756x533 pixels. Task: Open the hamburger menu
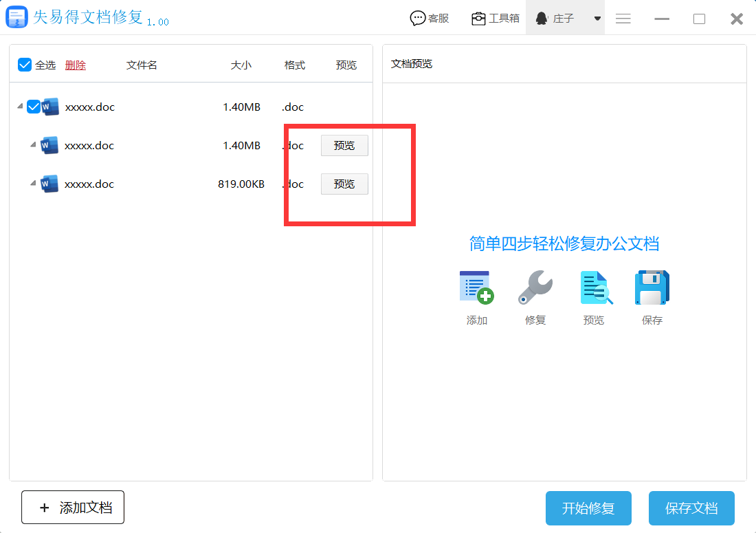tap(623, 19)
